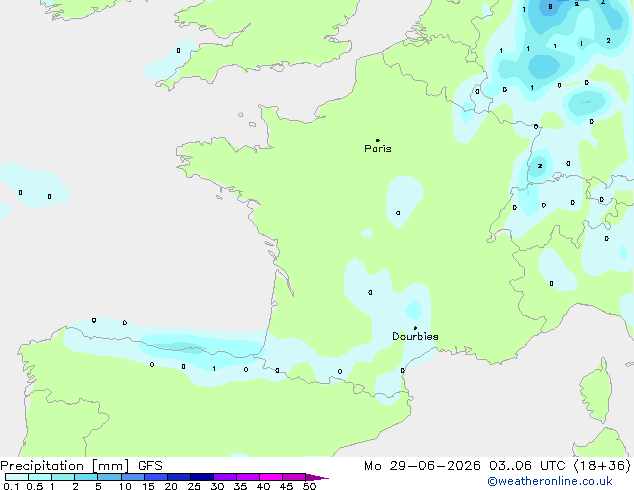Pick the 45–50 mm legend color swatch

[294, 477]
